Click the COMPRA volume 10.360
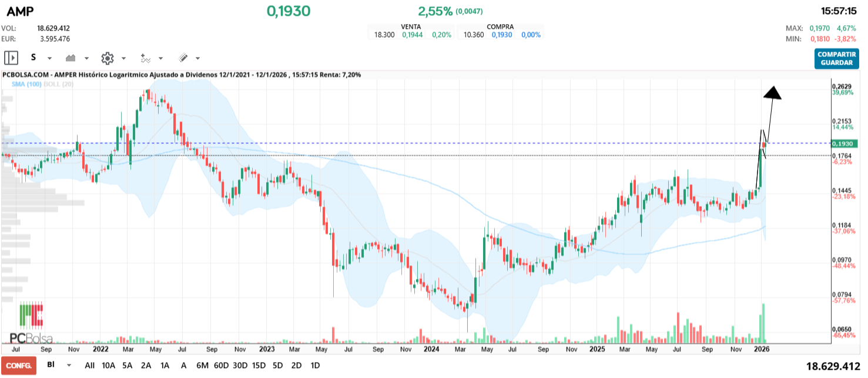The width and height of the screenshot is (868, 378). pyautogui.click(x=473, y=35)
